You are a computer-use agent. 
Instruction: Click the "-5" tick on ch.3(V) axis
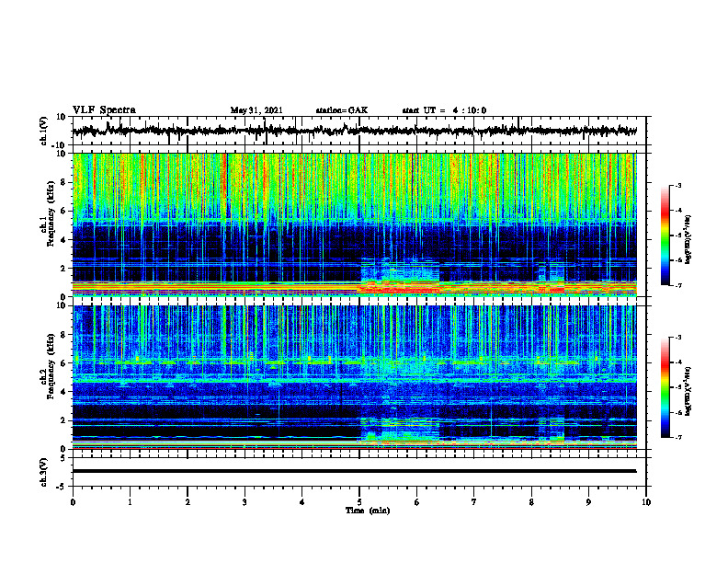tap(62, 487)
